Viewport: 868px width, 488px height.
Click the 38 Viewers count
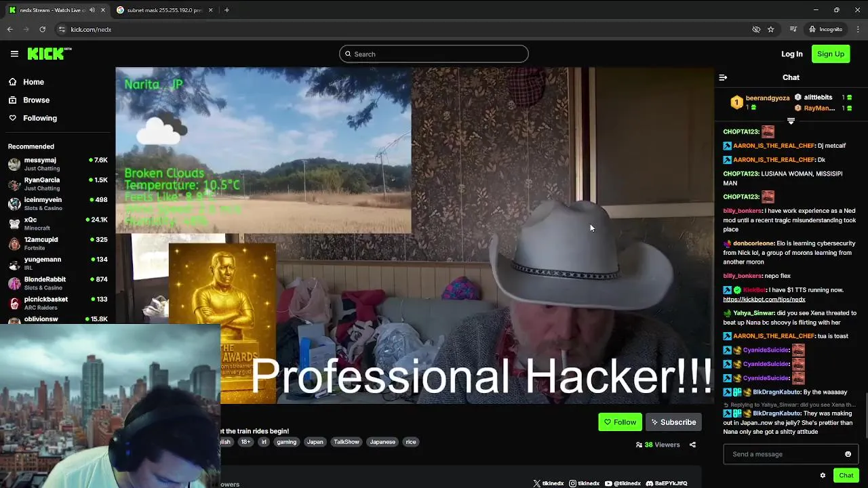point(658,445)
